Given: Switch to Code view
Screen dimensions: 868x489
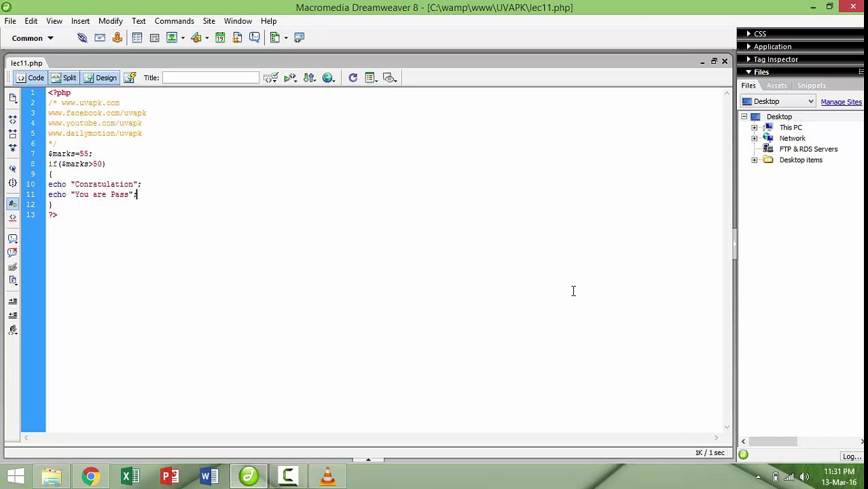Looking at the screenshot, I should coord(30,77).
